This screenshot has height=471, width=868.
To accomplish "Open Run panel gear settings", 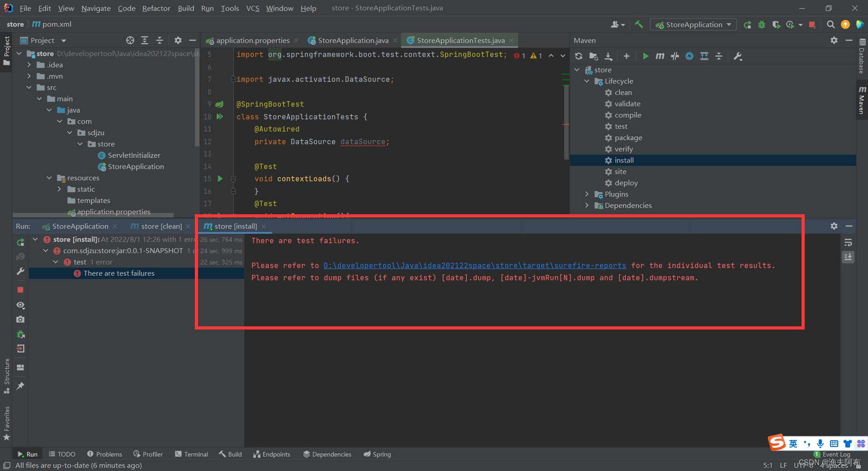I will click(x=834, y=226).
